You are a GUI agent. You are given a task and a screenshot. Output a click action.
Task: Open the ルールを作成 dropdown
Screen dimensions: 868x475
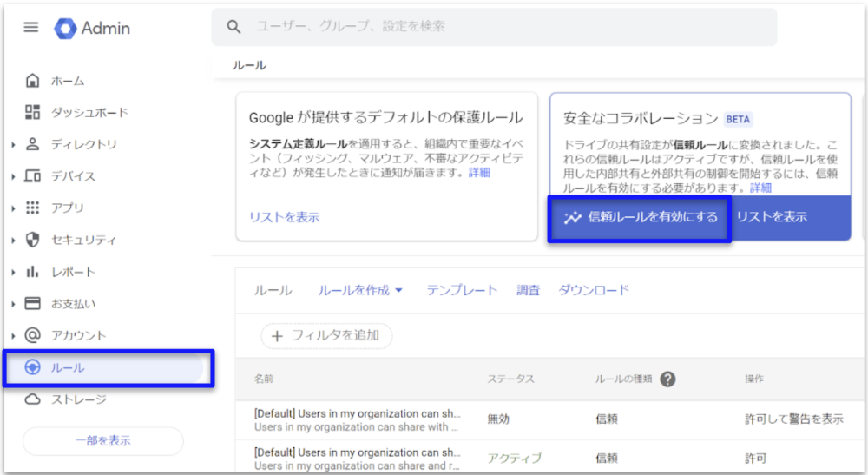click(x=360, y=291)
